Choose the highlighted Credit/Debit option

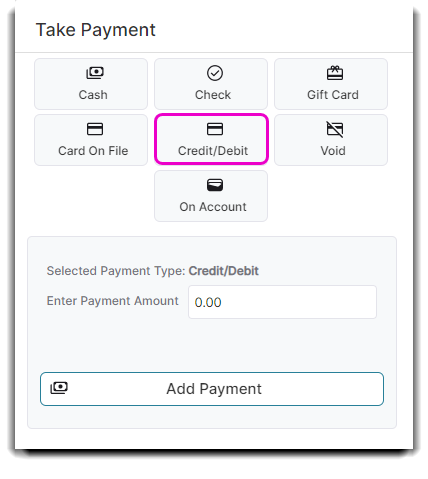(211, 139)
